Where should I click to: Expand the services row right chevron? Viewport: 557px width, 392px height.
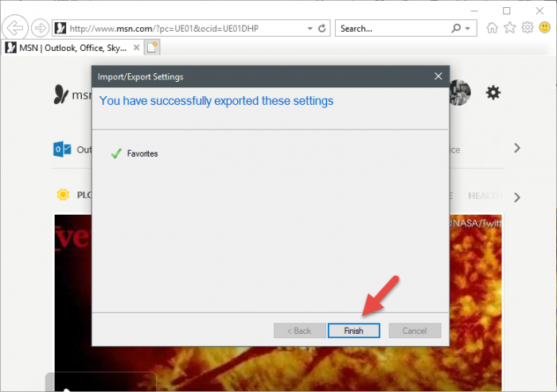click(517, 148)
